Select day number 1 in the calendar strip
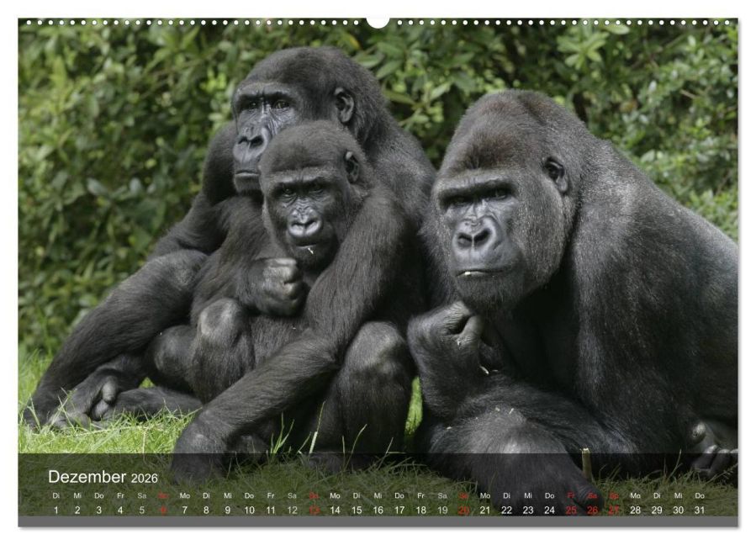756x545 pixels. coord(56,510)
